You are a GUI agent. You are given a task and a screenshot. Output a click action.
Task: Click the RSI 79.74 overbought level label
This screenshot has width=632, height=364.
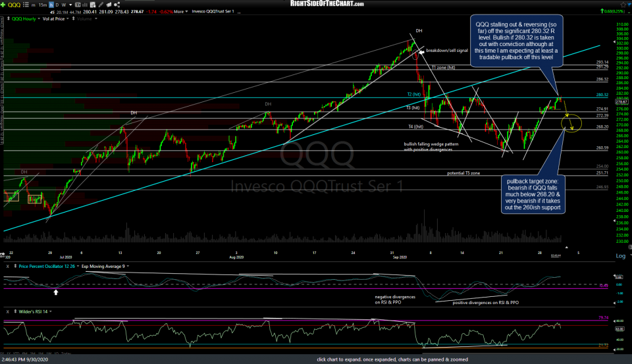tap(603, 318)
